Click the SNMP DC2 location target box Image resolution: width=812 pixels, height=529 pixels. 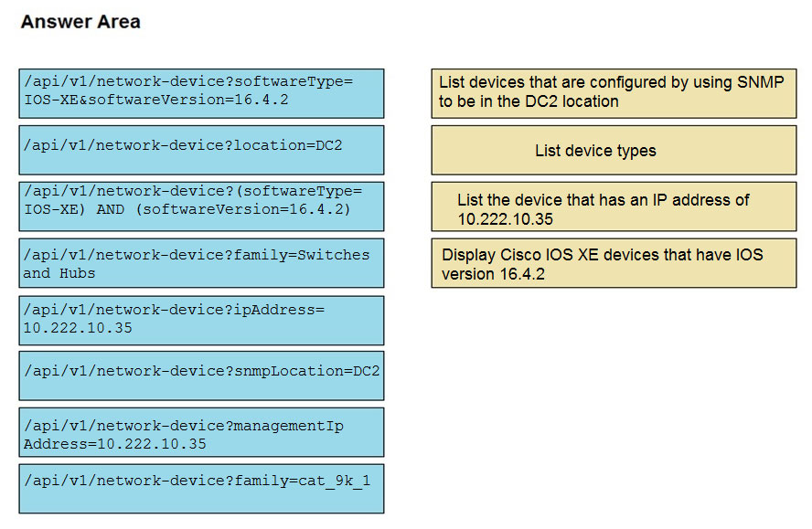(614, 93)
